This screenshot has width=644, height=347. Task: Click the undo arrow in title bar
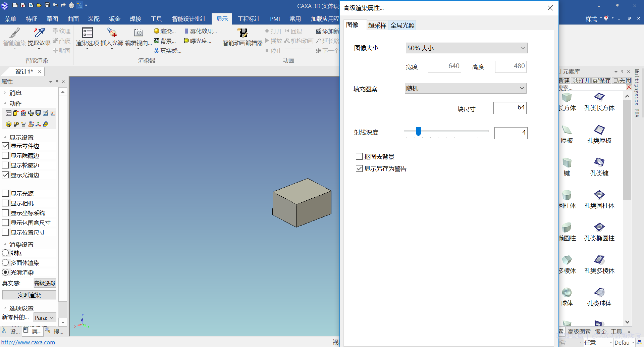[x=55, y=5]
